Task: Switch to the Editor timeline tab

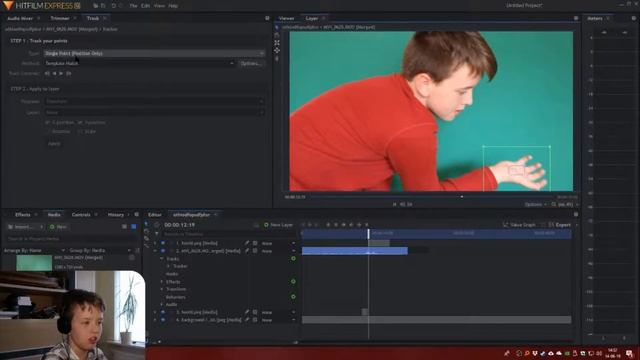Action: tap(154, 215)
